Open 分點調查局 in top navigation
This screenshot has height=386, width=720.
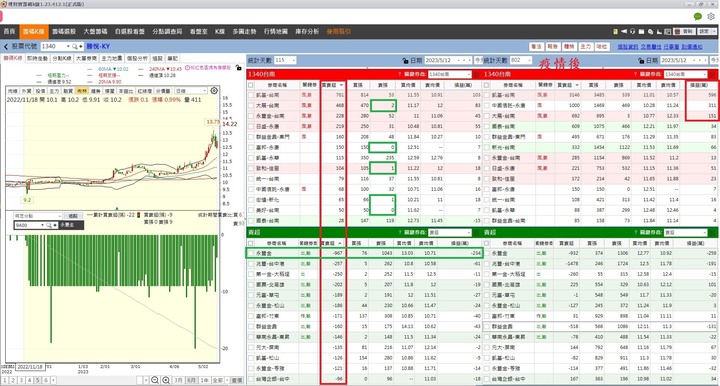click(168, 32)
